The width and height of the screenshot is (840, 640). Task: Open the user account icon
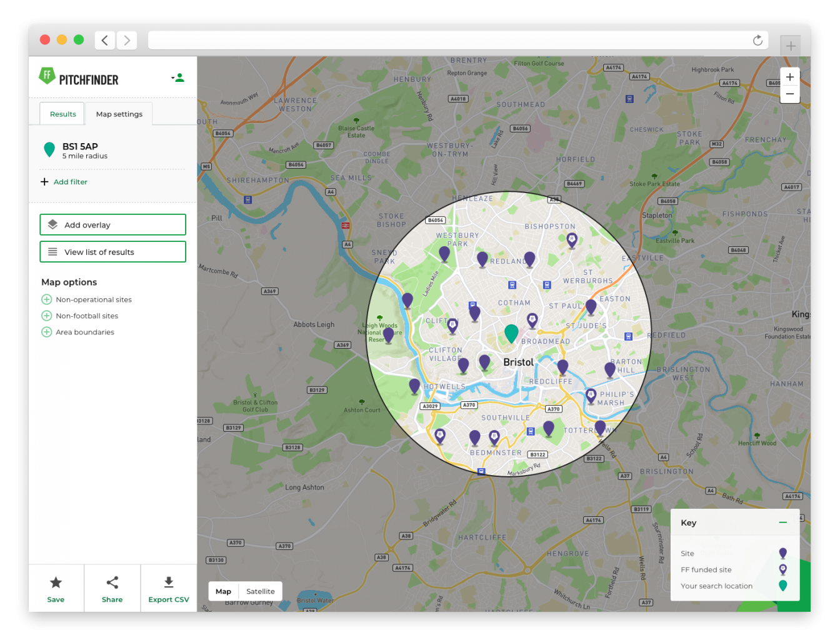coord(179,77)
